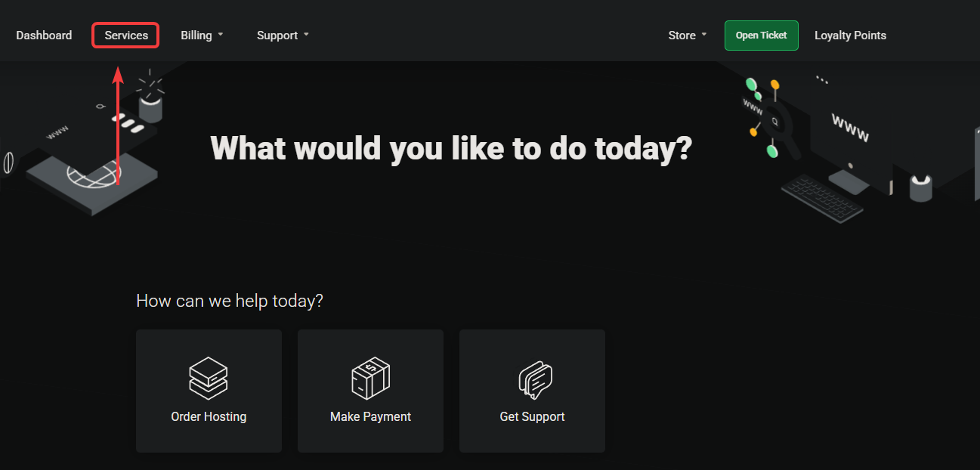980x470 pixels.
Task: Expand the Billing dropdown arrow
Action: [x=221, y=35]
